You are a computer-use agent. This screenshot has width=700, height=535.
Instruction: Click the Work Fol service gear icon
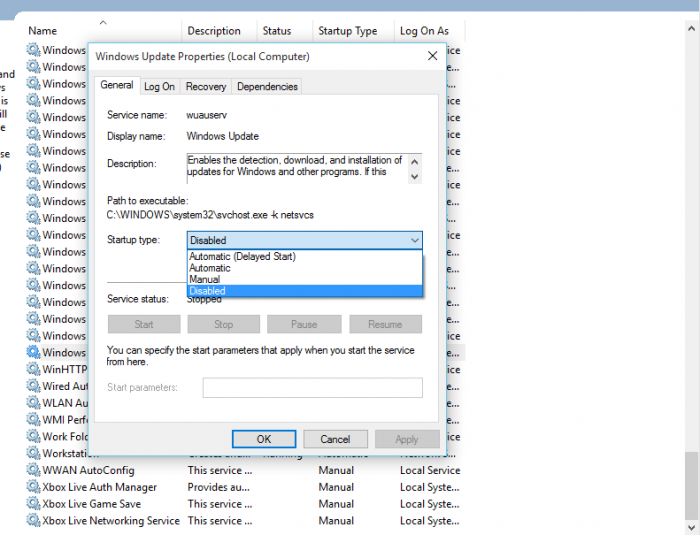pyautogui.click(x=33, y=436)
